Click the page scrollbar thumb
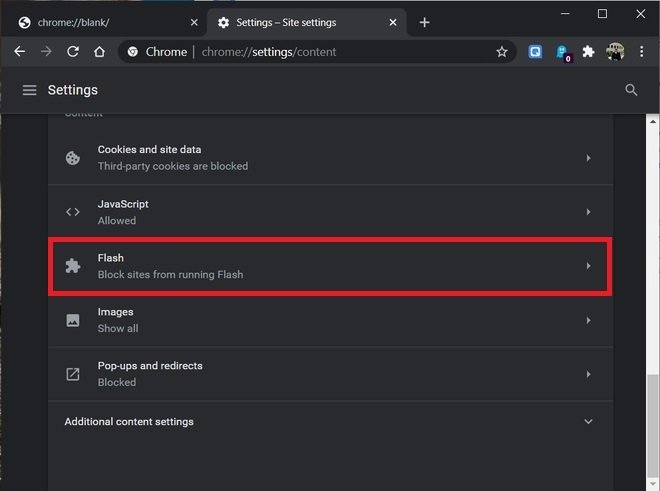The image size is (660, 491). pyautogui.click(x=652, y=425)
